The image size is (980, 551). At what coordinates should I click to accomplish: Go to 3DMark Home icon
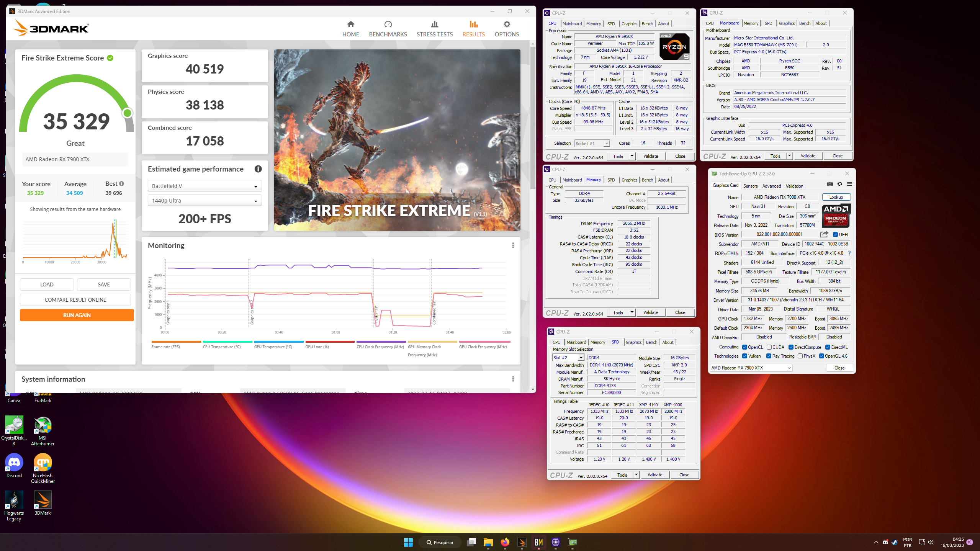click(350, 25)
